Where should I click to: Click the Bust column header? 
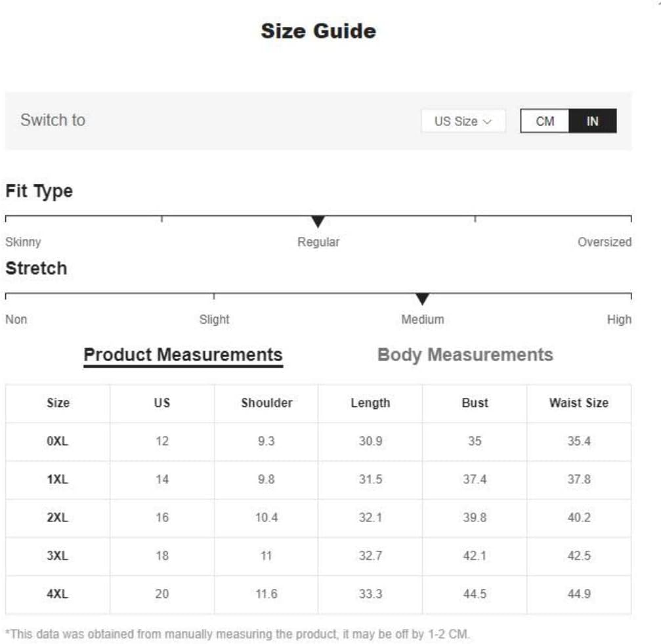pyautogui.click(x=475, y=403)
